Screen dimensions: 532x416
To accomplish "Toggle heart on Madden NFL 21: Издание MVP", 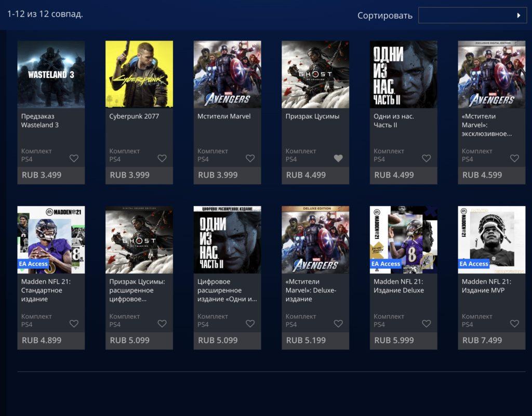I will coord(515,324).
